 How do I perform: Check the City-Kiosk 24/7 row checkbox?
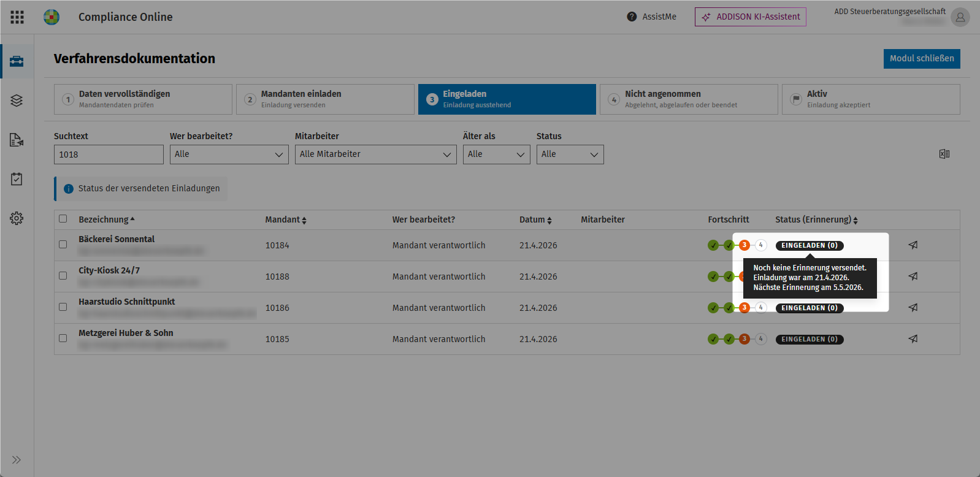click(x=63, y=276)
